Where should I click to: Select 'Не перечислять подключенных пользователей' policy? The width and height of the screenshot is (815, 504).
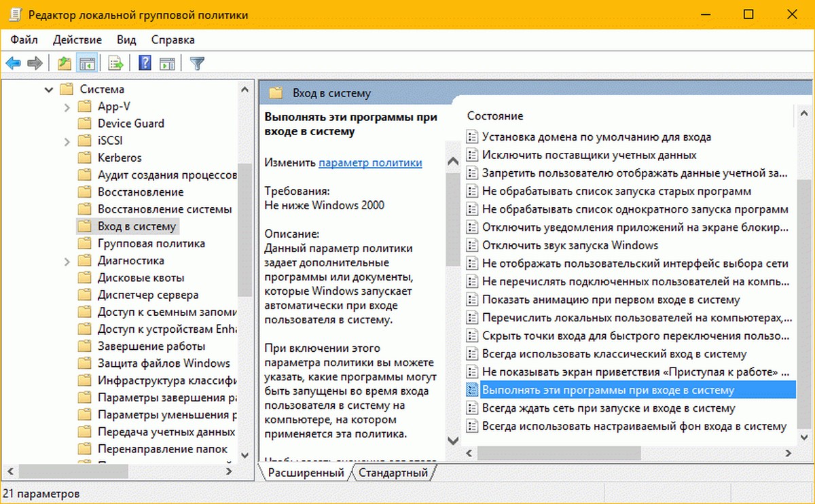coord(635,281)
